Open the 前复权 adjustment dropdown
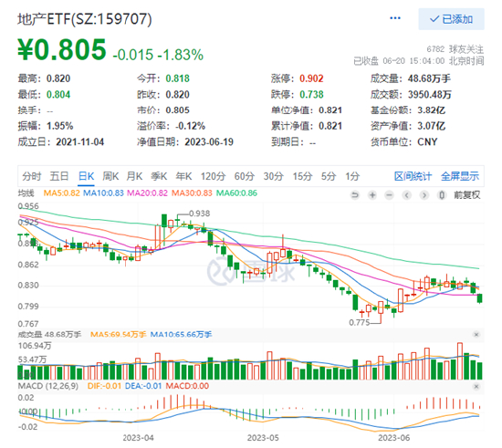502x448 pixels. coord(467,195)
